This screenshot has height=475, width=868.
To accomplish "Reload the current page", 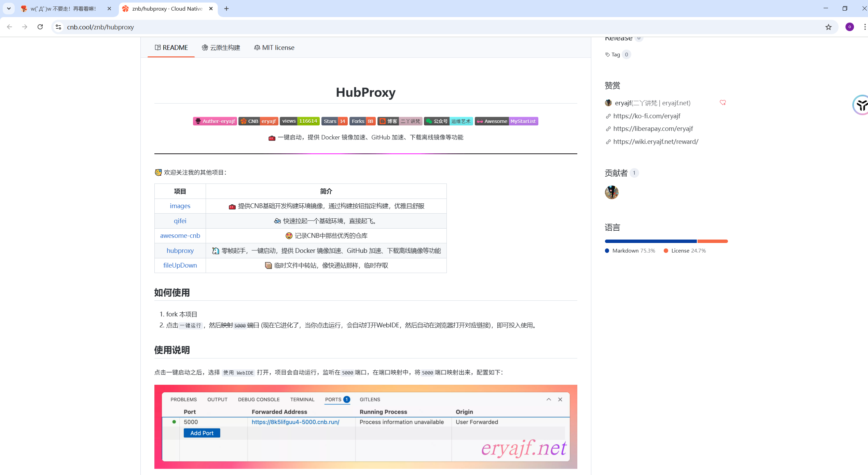I will tap(40, 27).
